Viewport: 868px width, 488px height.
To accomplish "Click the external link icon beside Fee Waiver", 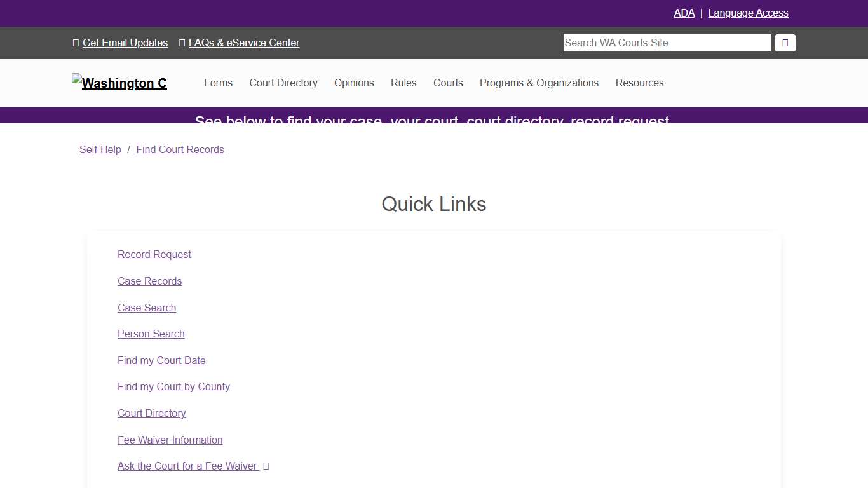I will click(x=266, y=466).
